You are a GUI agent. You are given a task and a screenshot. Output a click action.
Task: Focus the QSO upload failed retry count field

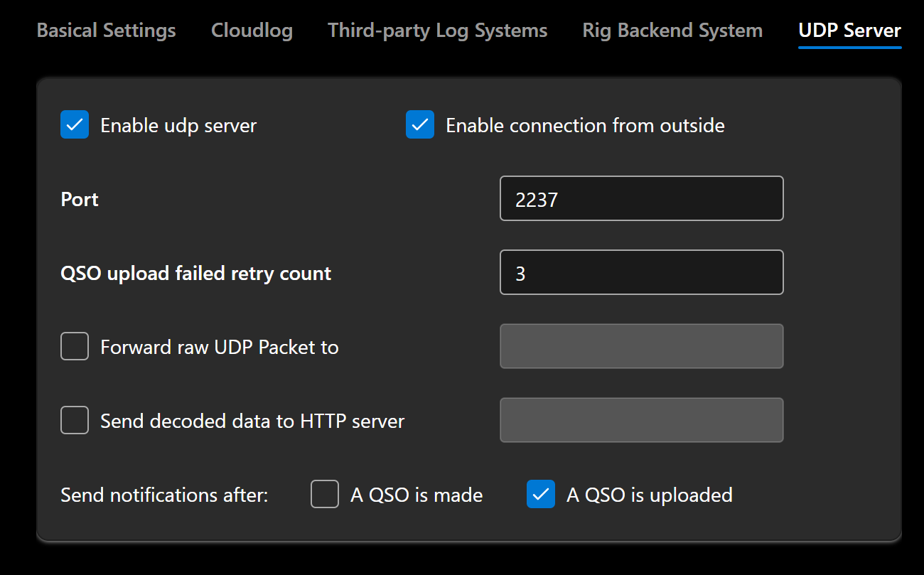[642, 272]
